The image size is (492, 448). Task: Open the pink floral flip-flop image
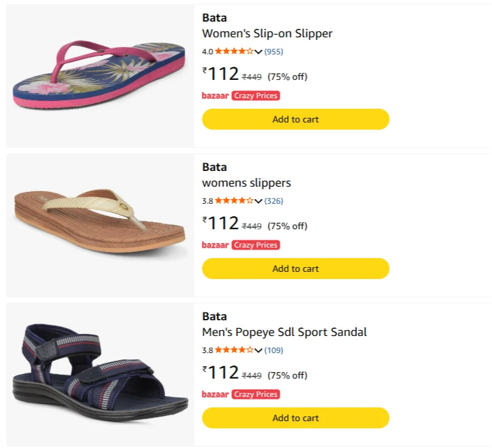[x=100, y=75]
